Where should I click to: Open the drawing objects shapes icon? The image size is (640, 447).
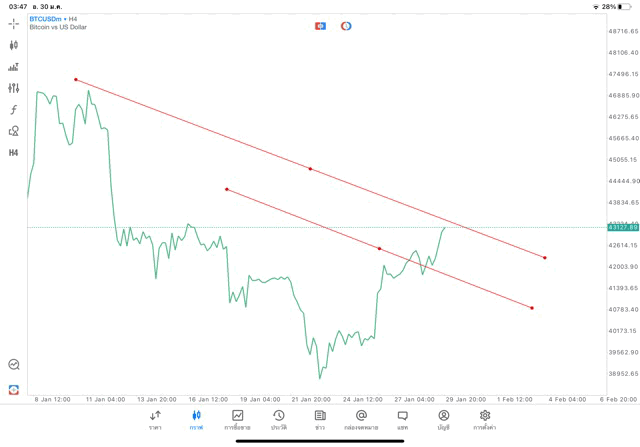pyautogui.click(x=14, y=131)
